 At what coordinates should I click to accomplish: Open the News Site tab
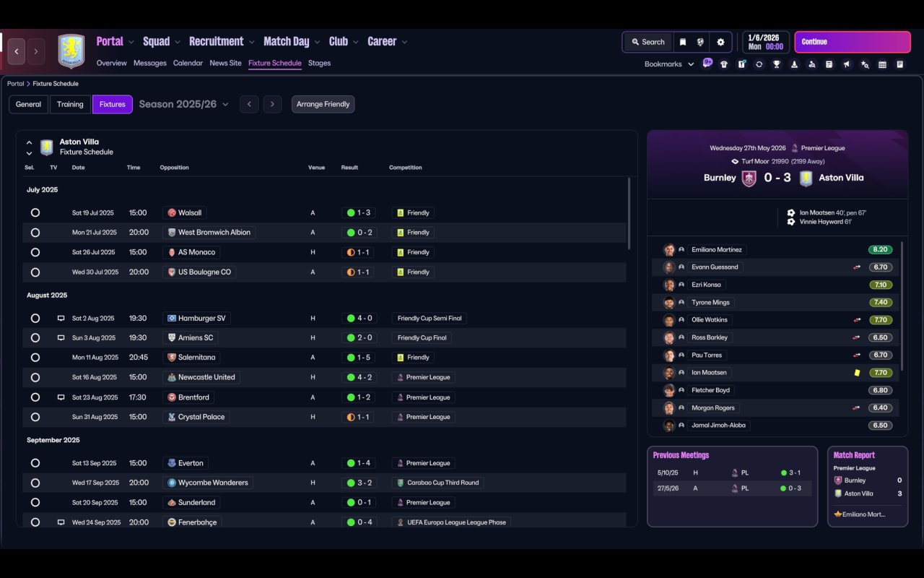point(225,64)
